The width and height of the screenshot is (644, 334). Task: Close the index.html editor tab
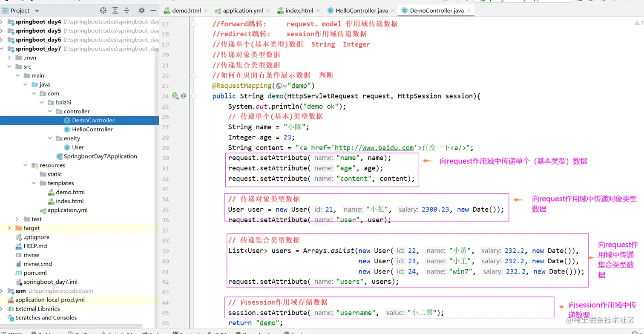[318, 10]
